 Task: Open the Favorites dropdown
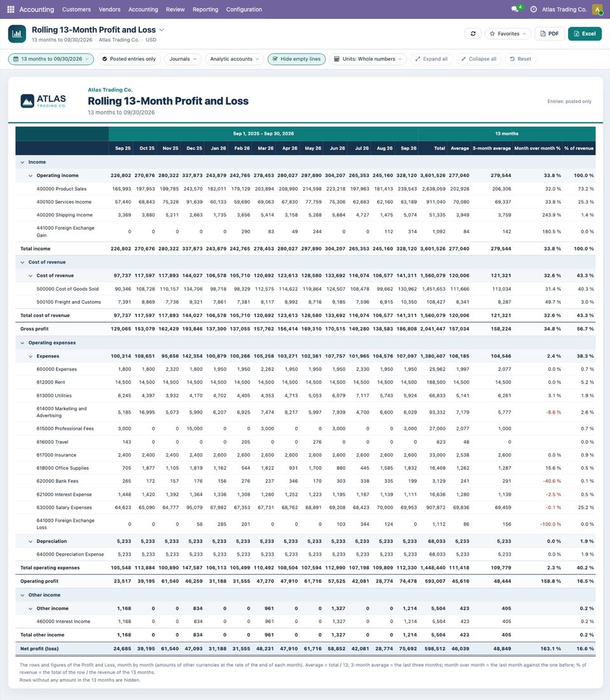(508, 34)
